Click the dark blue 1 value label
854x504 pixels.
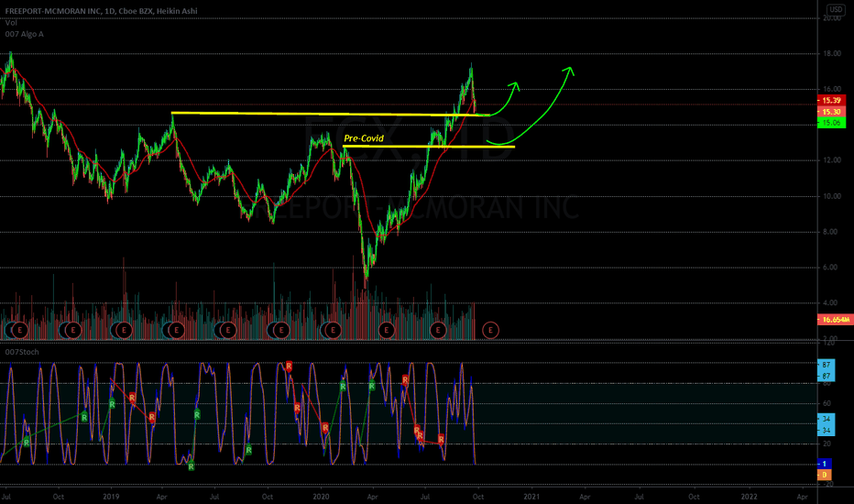tap(825, 464)
